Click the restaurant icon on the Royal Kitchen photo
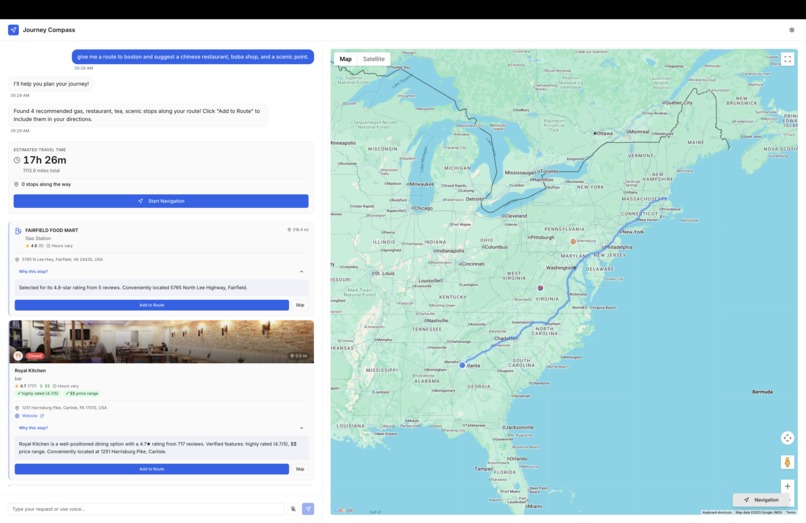806x523 pixels. (18, 355)
